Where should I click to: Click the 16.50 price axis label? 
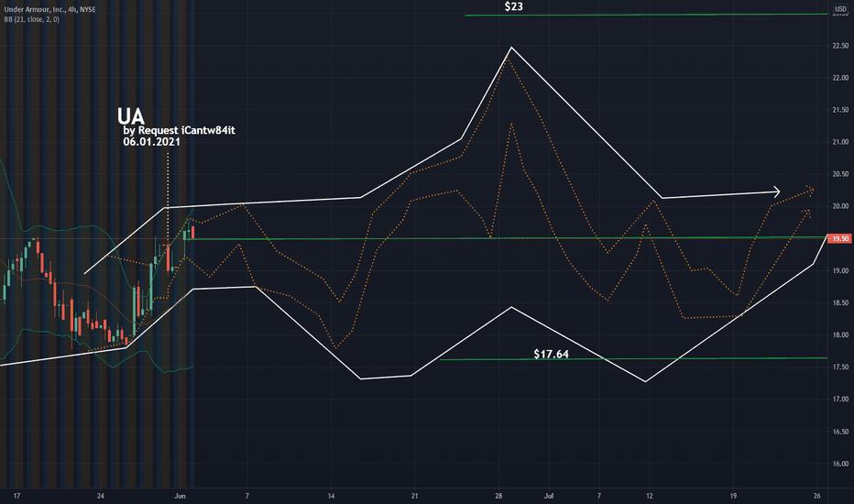tap(840, 432)
